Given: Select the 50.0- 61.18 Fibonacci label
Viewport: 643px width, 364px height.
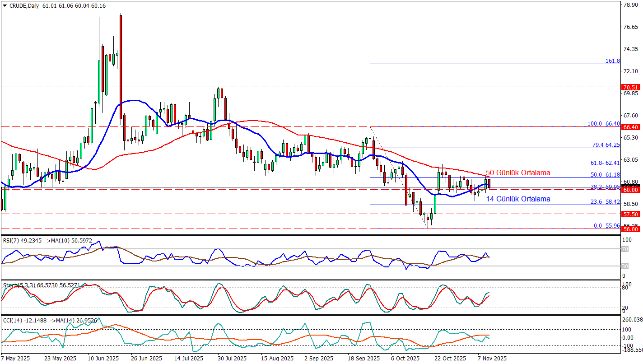Looking at the screenshot, I should pos(606,174).
